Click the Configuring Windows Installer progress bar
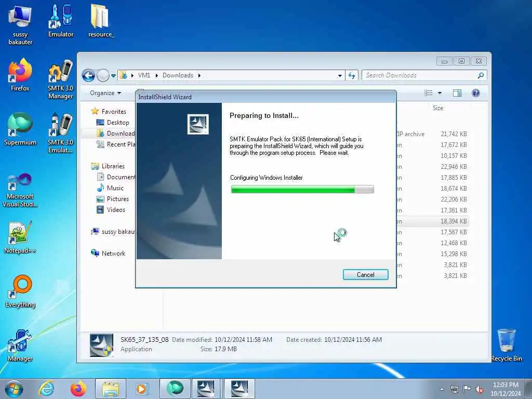Viewport: 532px width, 399px height. point(302,189)
